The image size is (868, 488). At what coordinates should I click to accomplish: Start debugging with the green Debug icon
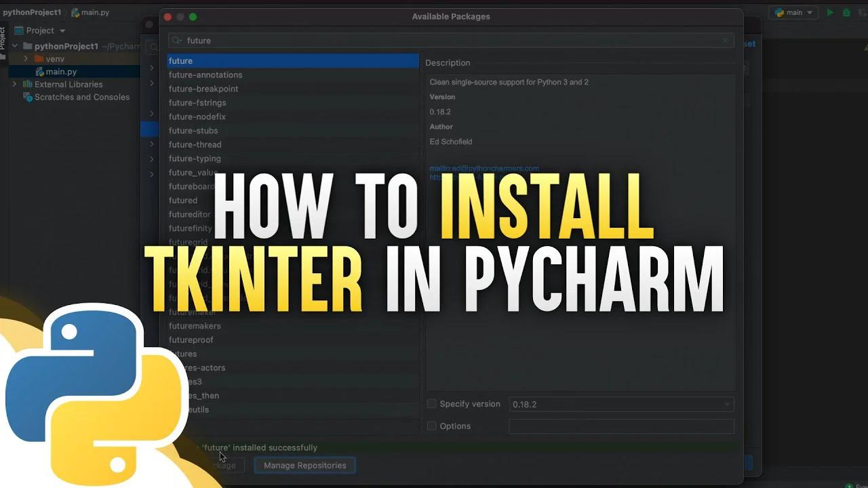click(845, 12)
